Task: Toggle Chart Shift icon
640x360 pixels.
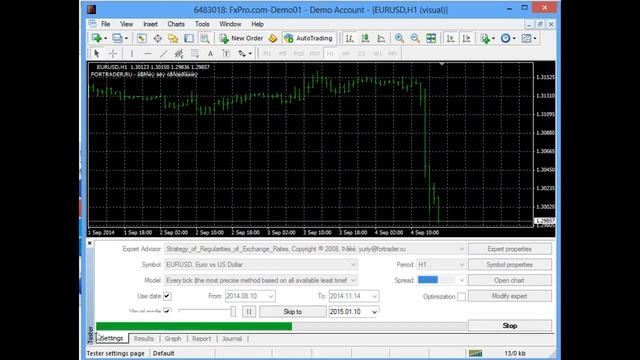Action: pyautogui.click(x=467, y=38)
